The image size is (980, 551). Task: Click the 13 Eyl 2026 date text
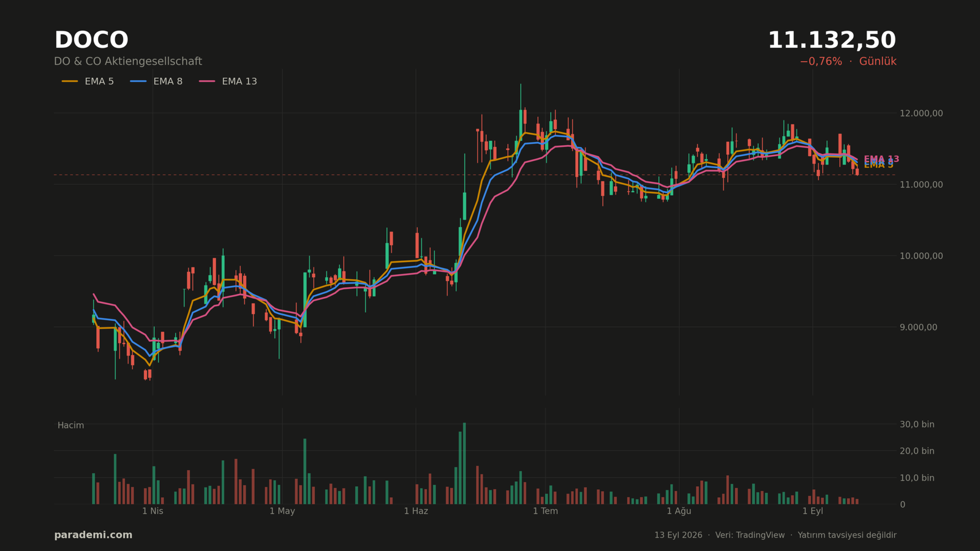678,535
